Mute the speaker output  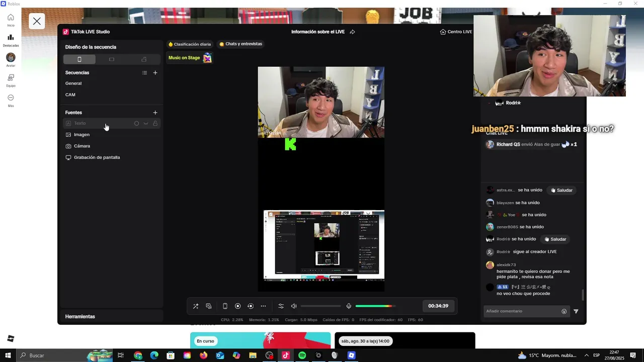pos(294,306)
